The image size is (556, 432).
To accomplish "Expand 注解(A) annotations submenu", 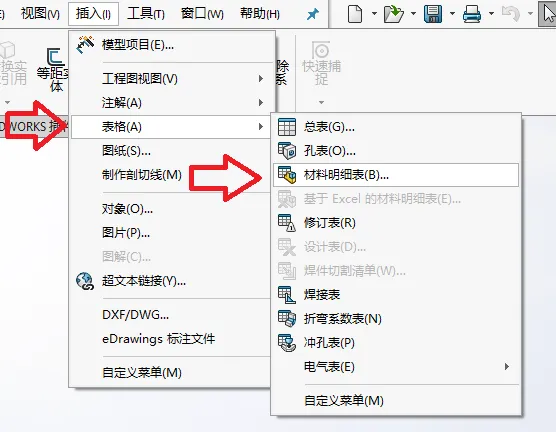I will point(173,103).
